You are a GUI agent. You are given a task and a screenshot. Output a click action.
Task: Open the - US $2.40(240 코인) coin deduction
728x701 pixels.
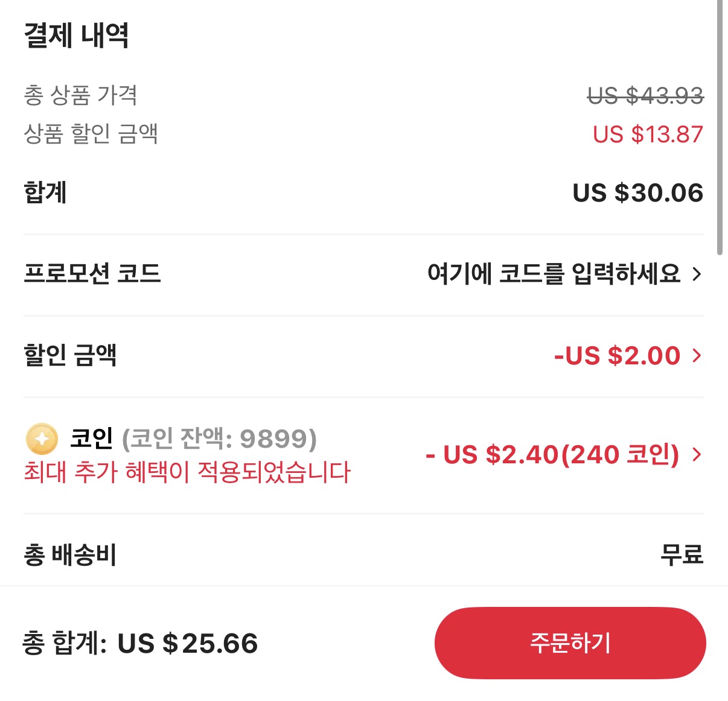point(552,454)
